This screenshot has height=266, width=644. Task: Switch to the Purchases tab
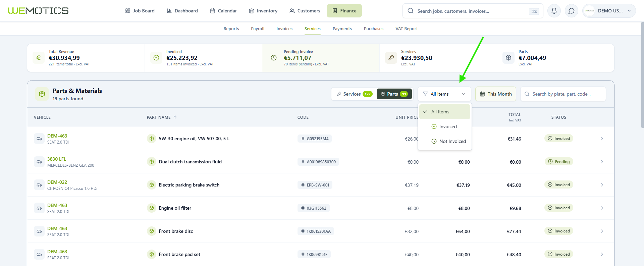point(373,29)
